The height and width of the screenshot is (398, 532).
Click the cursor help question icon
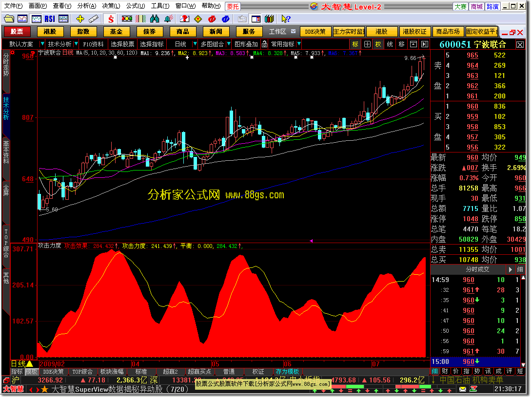pos(286,19)
